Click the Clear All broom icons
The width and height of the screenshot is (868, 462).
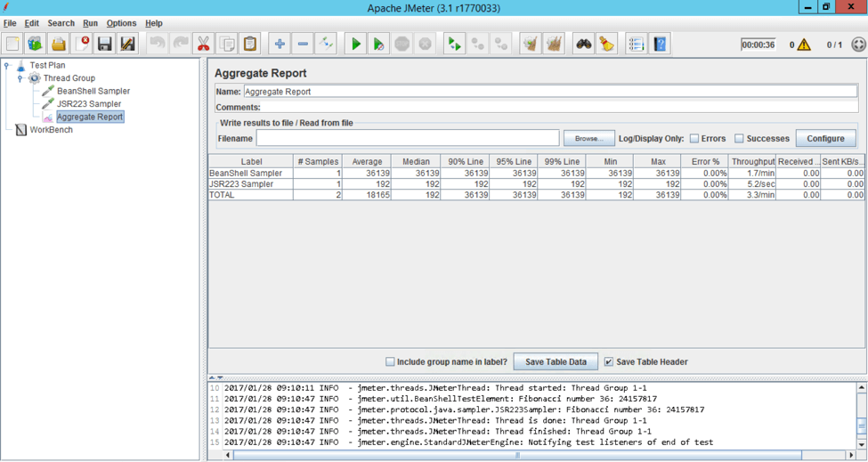[x=554, y=44]
